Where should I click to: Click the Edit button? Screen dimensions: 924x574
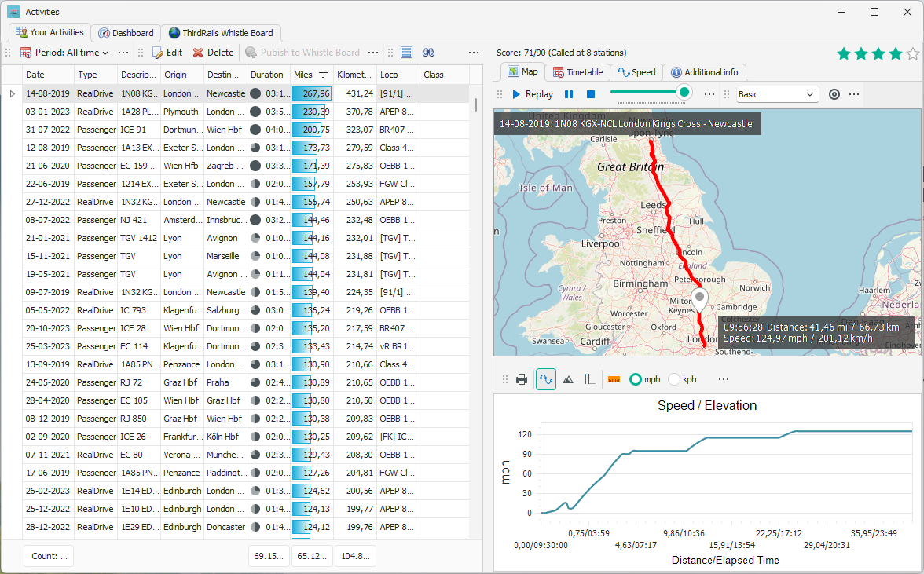(167, 53)
